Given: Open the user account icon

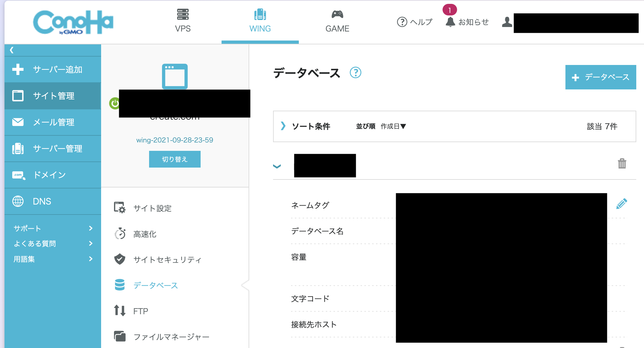Looking at the screenshot, I should pyautogui.click(x=507, y=22).
